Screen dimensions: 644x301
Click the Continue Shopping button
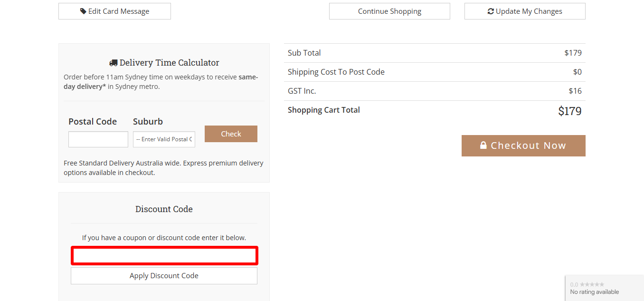389,11
